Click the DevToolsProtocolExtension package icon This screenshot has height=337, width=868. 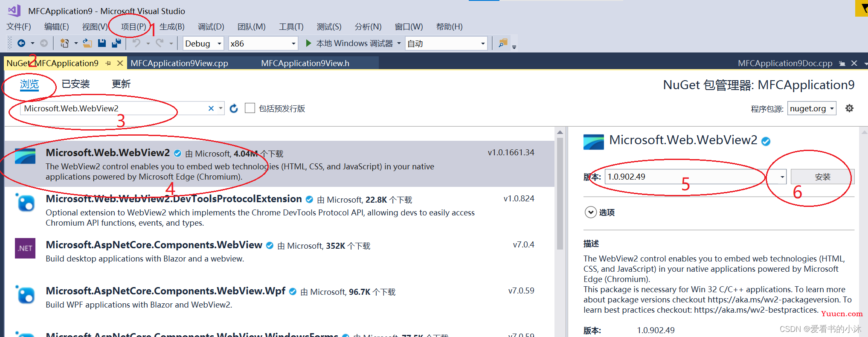click(x=25, y=203)
